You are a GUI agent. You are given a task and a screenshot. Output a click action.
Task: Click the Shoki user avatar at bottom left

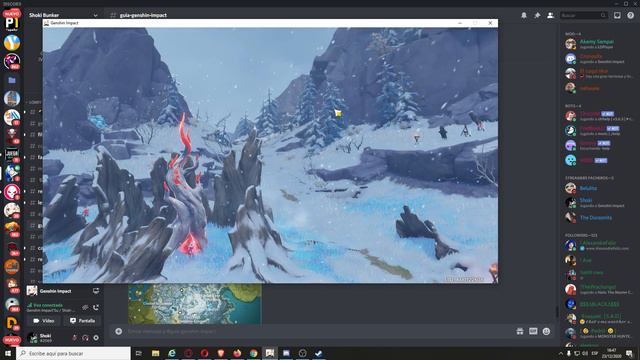32,338
